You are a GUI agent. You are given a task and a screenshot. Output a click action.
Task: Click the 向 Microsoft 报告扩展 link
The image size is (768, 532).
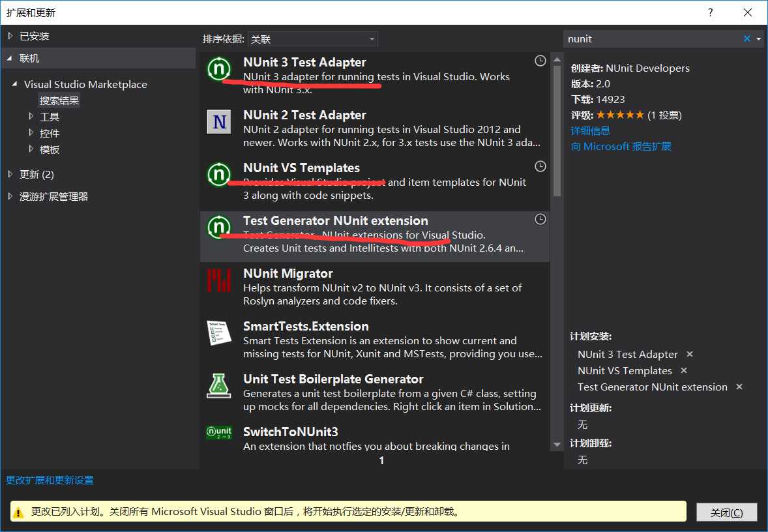[x=621, y=147]
